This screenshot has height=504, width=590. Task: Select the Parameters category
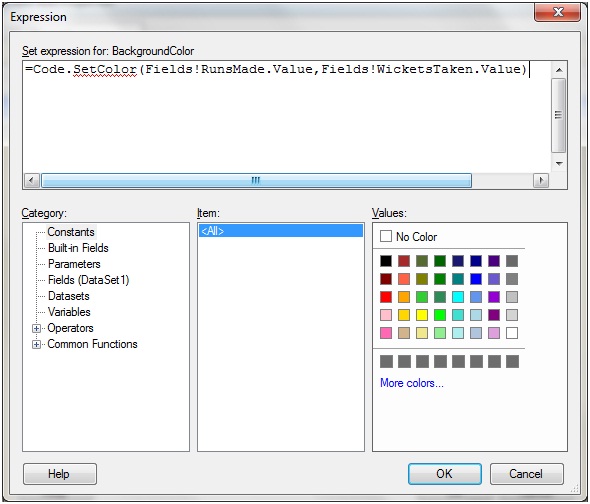pyautogui.click(x=74, y=264)
